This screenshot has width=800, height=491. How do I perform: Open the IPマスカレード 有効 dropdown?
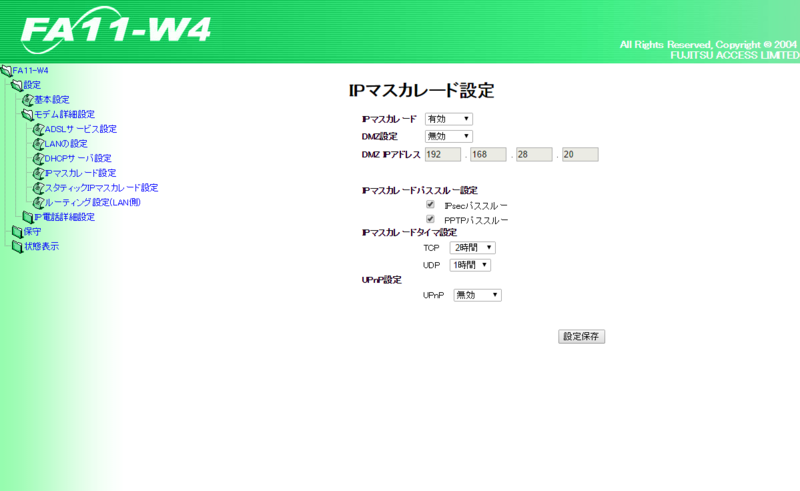click(449, 119)
